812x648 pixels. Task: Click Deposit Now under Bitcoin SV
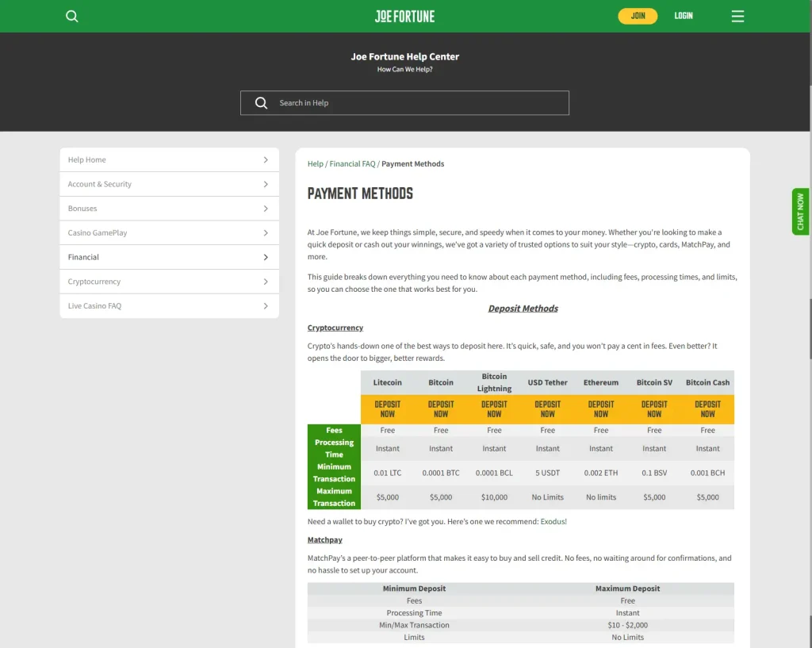(654, 409)
